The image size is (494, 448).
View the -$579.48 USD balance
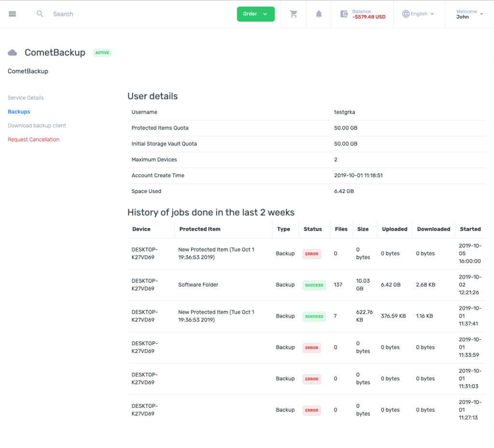[369, 17]
